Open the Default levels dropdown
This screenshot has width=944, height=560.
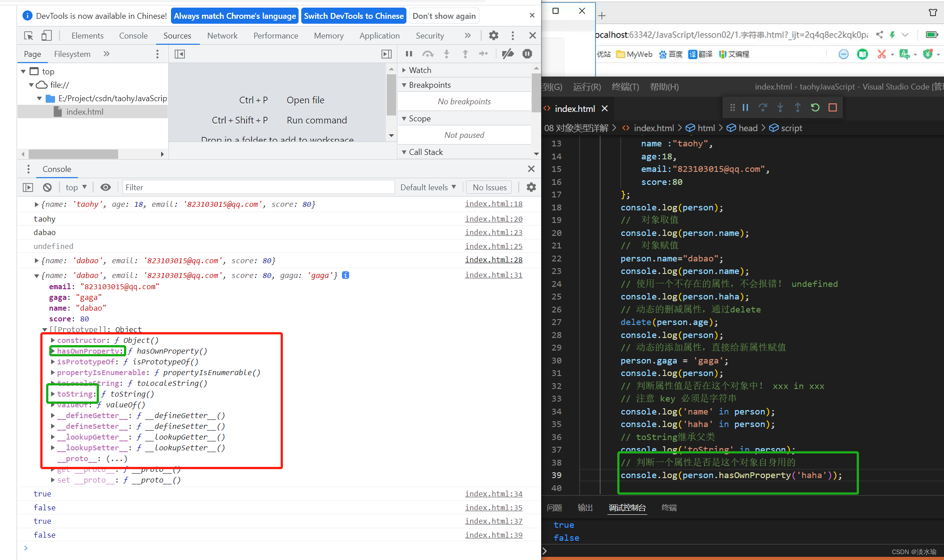point(428,187)
